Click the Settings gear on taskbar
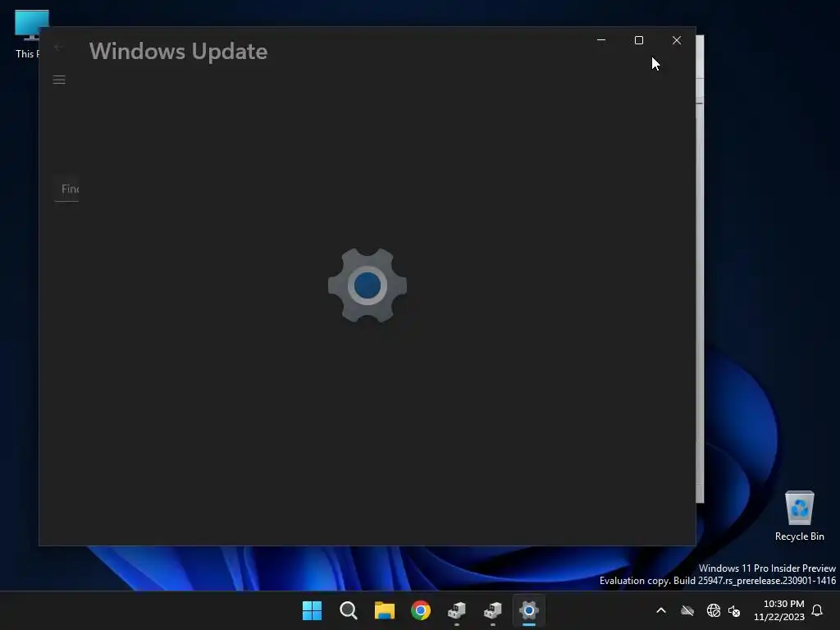This screenshot has width=840, height=630. pyautogui.click(x=529, y=610)
